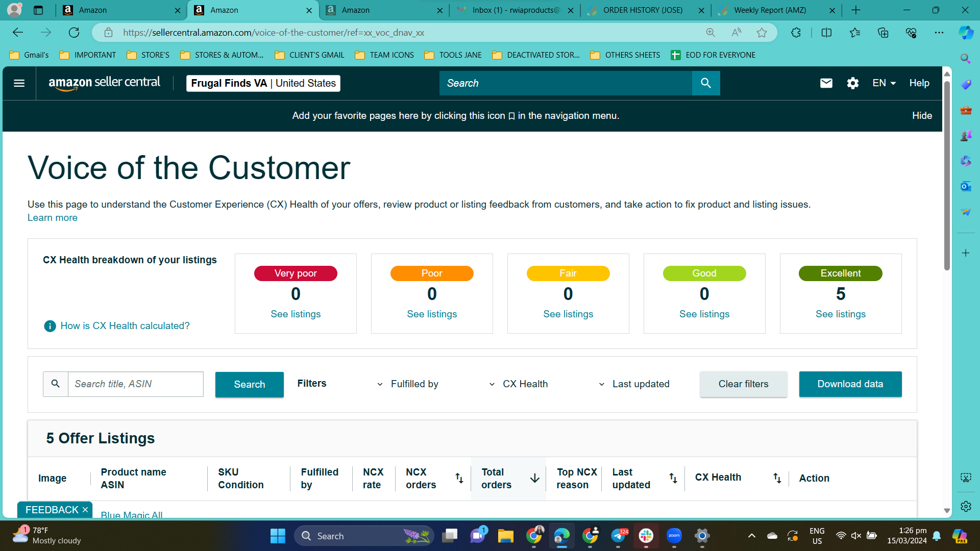
Task: See listings under Good
Action: [704, 314]
